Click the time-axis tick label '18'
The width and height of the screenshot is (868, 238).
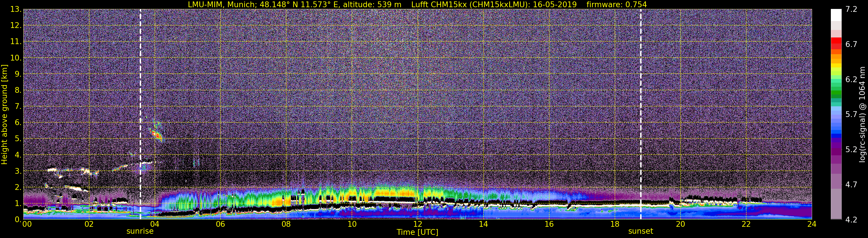click(614, 224)
